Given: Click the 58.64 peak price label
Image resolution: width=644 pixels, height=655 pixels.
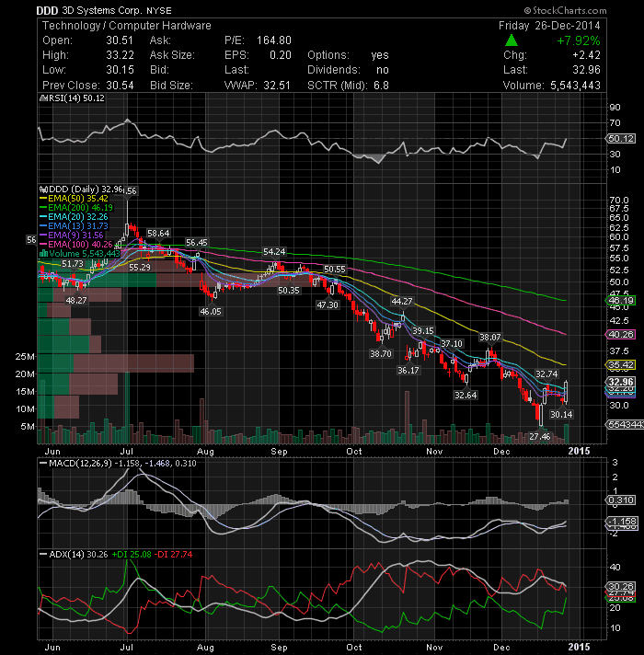Looking at the screenshot, I should click(158, 234).
